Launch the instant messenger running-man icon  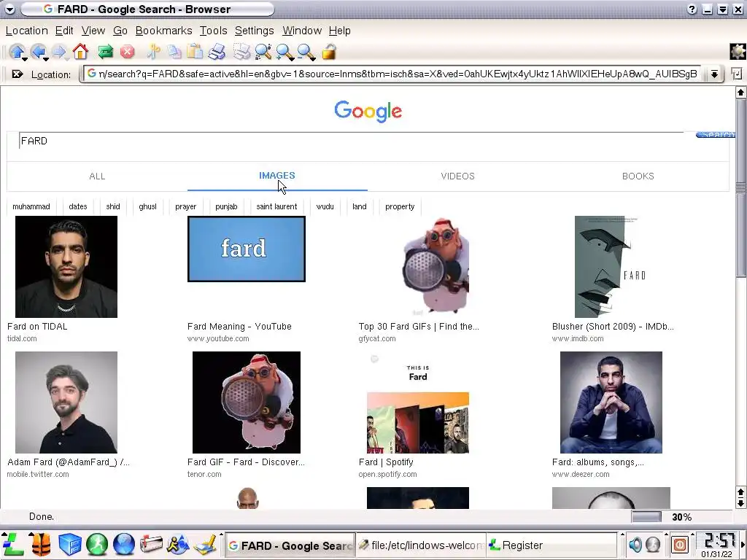(x=178, y=544)
